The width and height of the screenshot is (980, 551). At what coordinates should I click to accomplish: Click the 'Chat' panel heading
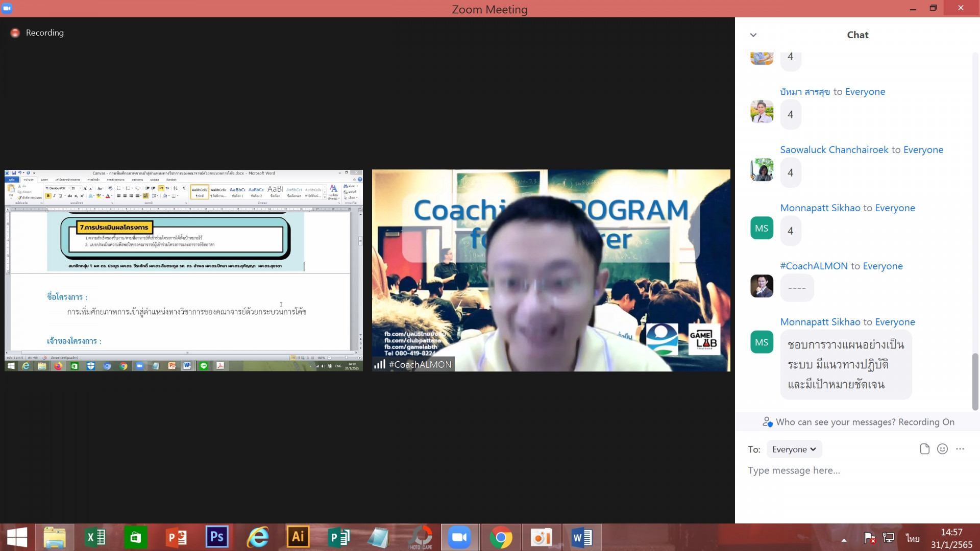click(857, 35)
